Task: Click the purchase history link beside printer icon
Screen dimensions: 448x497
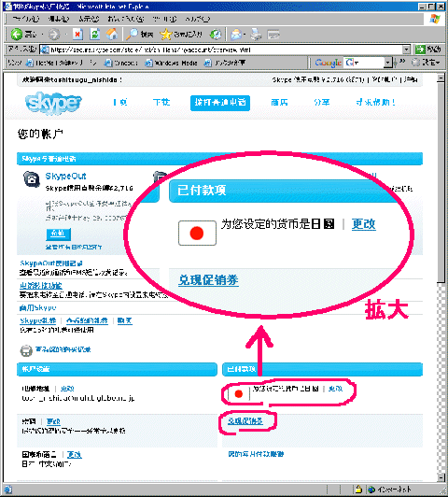Action: pos(63,349)
